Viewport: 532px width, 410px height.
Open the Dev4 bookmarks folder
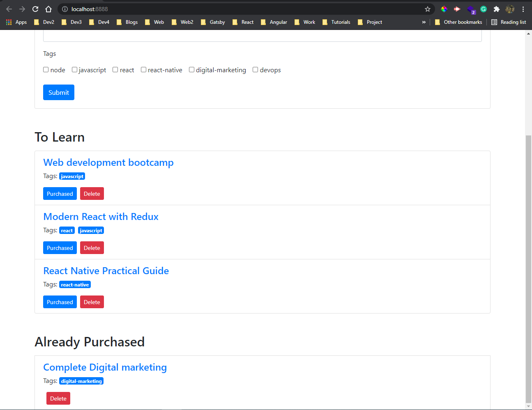point(99,22)
